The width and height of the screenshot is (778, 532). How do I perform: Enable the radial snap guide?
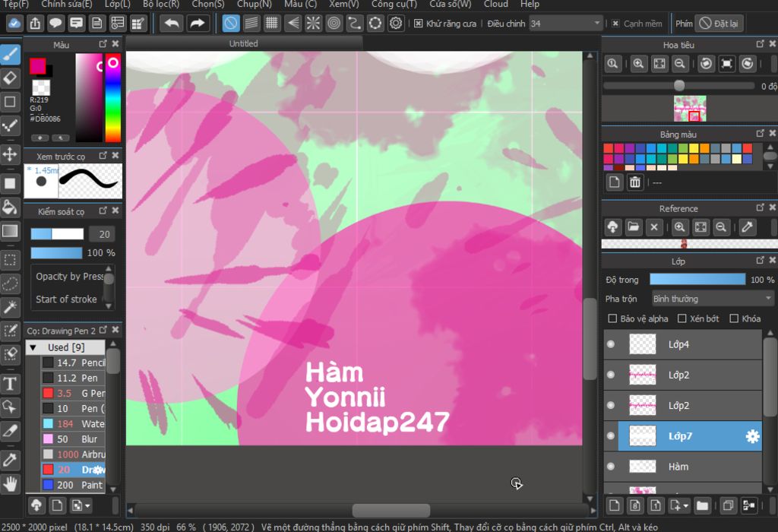[314, 24]
